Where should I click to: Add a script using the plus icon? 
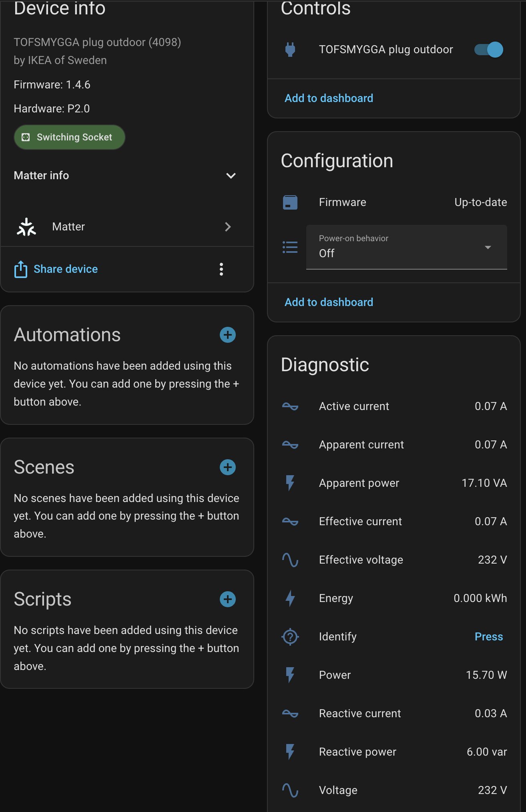click(x=227, y=599)
